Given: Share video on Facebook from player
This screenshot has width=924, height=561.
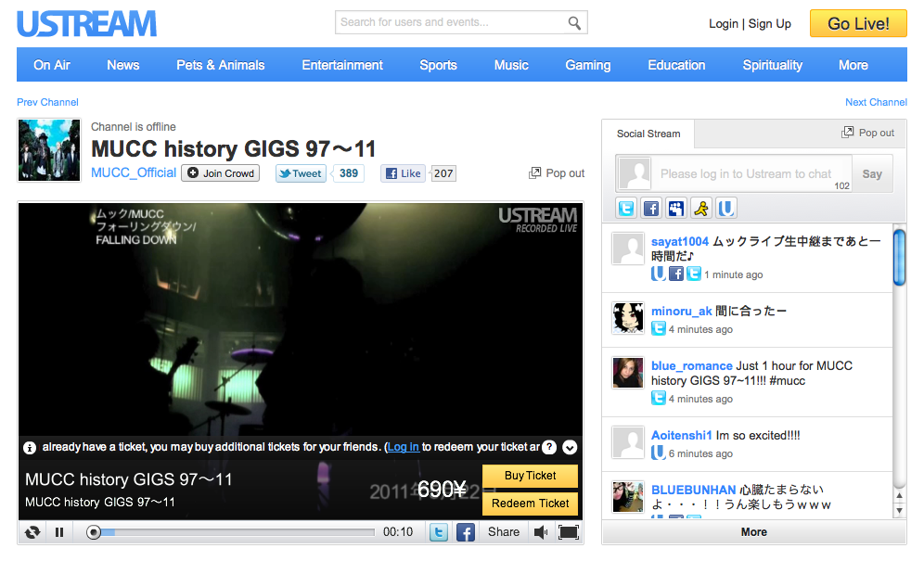Looking at the screenshot, I should pyautogui.click(x=466, y=532).
